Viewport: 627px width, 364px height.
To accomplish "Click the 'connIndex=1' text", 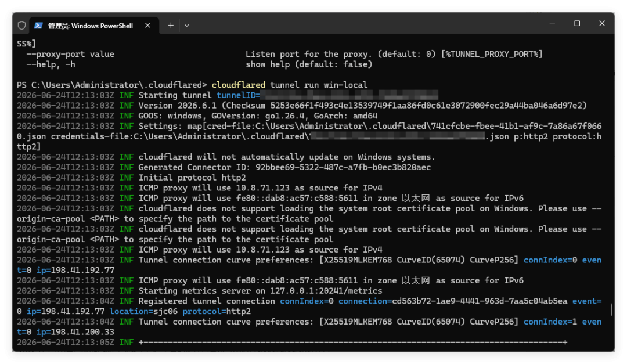I will coord(550,322).
